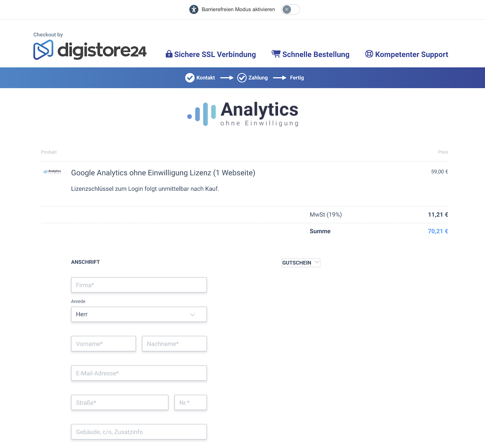Click the accessibility person icon
Screen dimensions: 485x448
click(194, 9)
